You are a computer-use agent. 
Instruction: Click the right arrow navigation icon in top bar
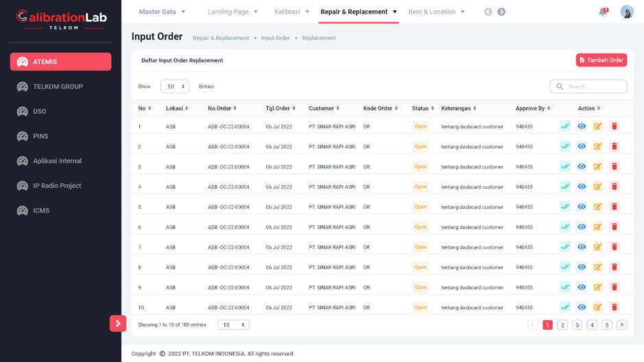coord(501,12)
